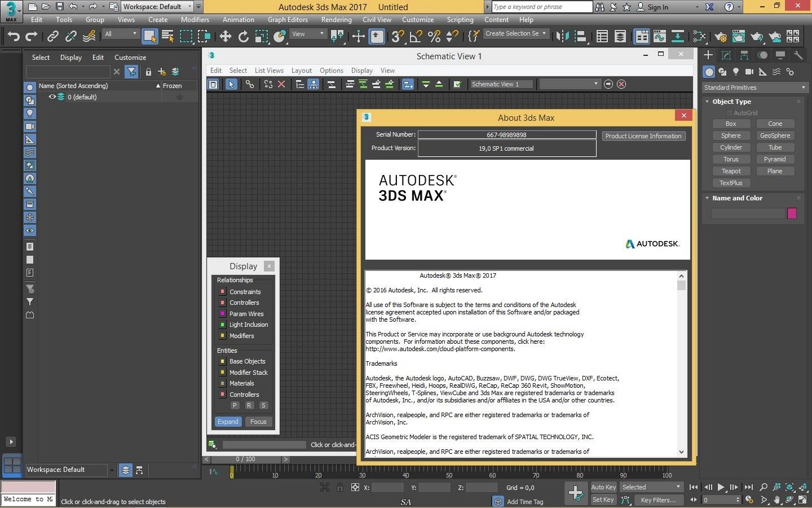Open the Modify command panel tab

pyautogui.click(x=726, y=55)
